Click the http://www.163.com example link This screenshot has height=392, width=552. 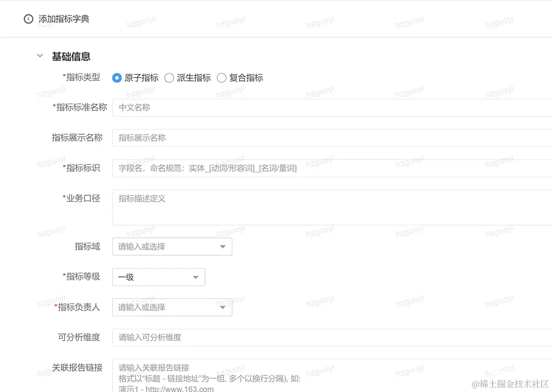[180, 389]
